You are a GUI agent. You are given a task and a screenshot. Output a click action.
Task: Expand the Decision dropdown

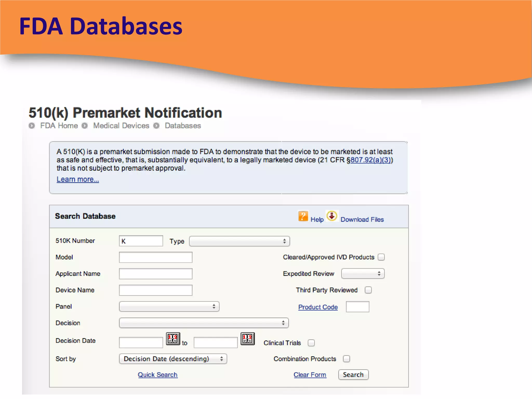204,323
